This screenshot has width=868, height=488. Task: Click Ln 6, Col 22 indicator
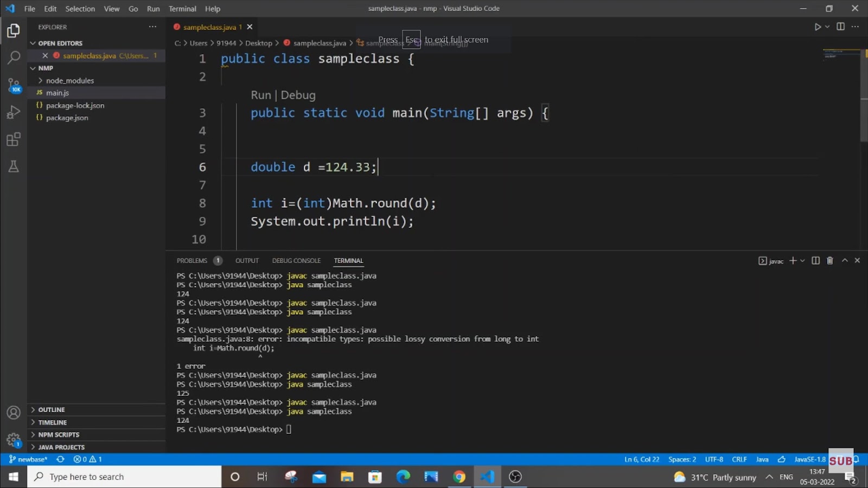click(x=642, y=459)
